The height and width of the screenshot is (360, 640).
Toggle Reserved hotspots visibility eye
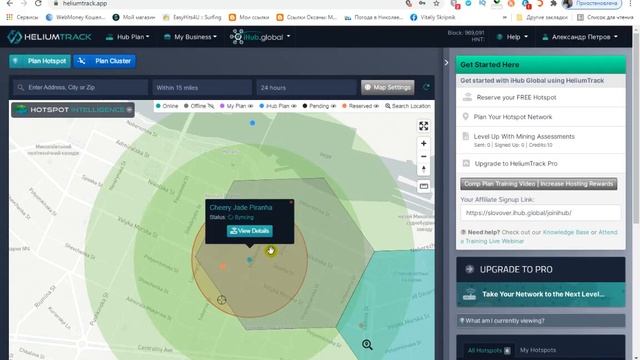[x=376, y=106]
